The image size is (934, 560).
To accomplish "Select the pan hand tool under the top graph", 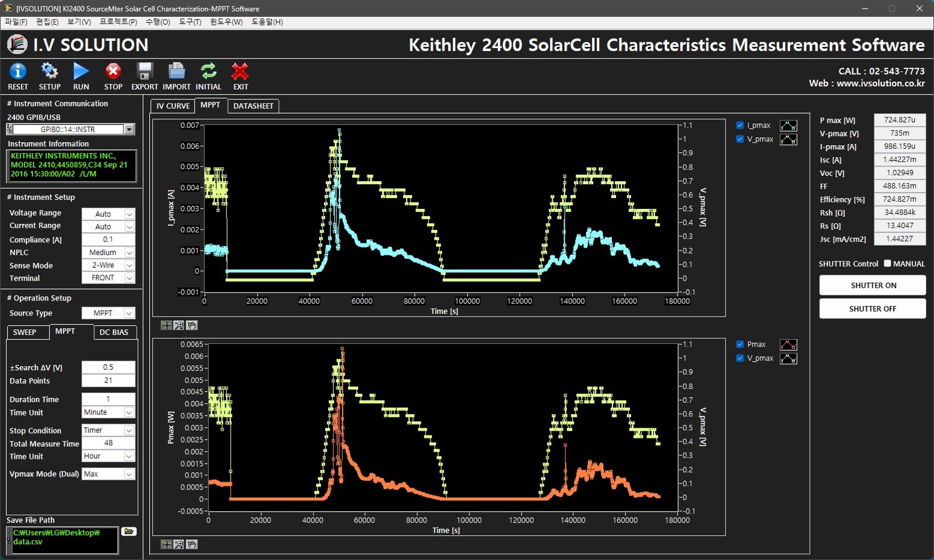I will [x=191, y=325].
